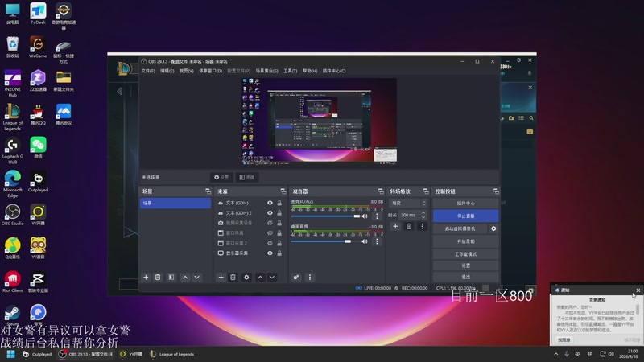Open the 帮助(H) menu

coord(310,71)
